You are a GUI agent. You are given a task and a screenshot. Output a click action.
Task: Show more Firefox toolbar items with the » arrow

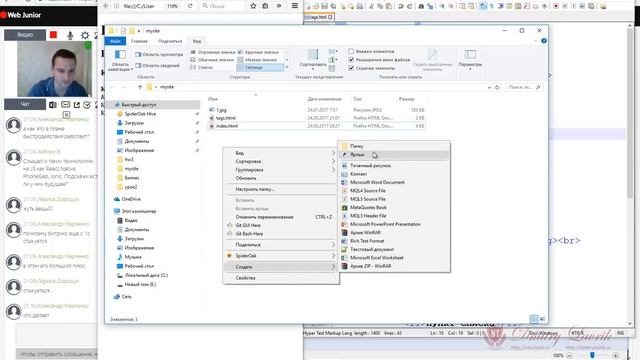pyautogui.click(x=279, y=6)
